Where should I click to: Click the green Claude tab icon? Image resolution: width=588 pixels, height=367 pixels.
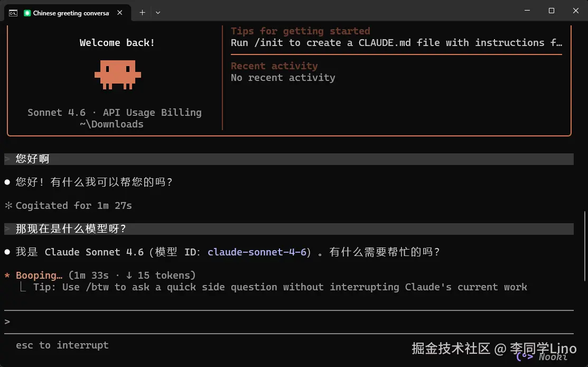click(27, 13)
